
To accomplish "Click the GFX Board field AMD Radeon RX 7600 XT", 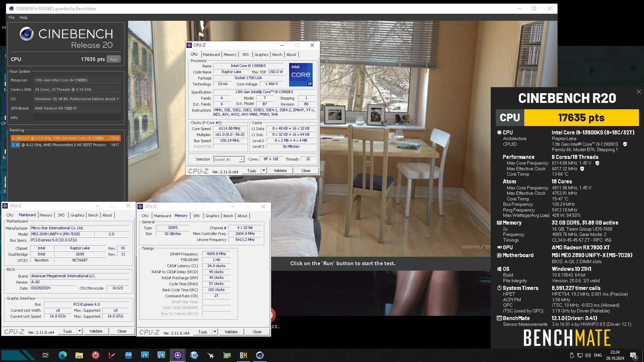I will [77, 108].
